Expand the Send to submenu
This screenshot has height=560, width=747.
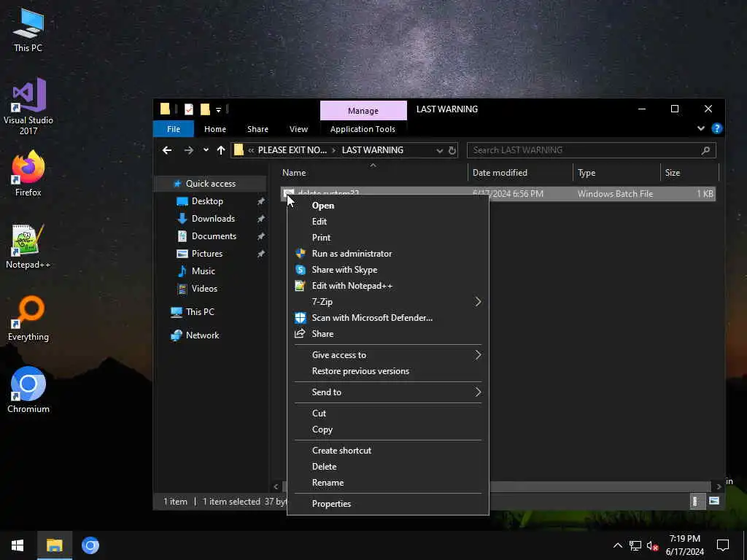(x=388, y=392)
